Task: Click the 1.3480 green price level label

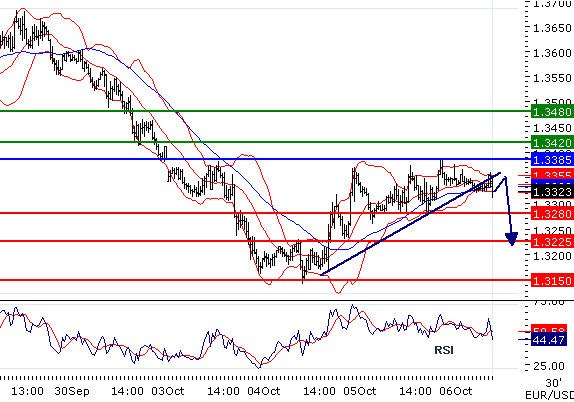Action: coord(552,111)
